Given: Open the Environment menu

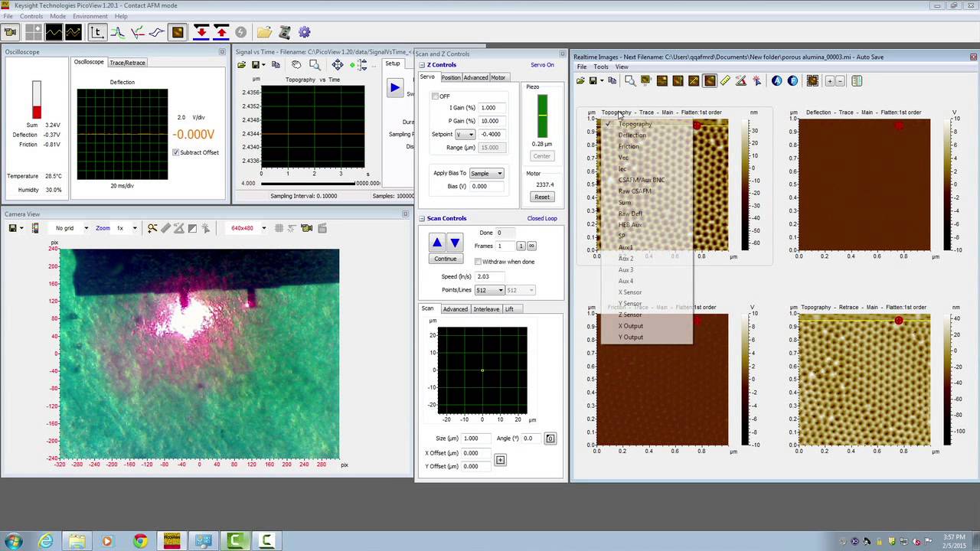Looking at the screenshot, I should (x=90, y=16).
